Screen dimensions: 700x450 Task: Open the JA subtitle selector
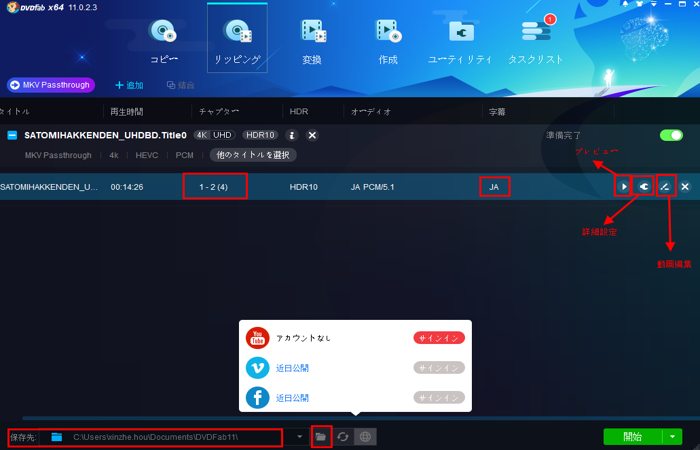(x=495, y=187)
